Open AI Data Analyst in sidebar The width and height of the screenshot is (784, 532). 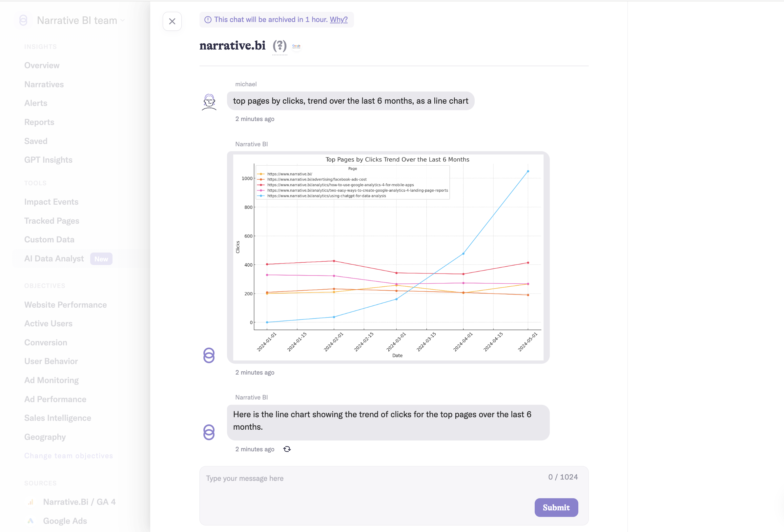pos(54,258)
